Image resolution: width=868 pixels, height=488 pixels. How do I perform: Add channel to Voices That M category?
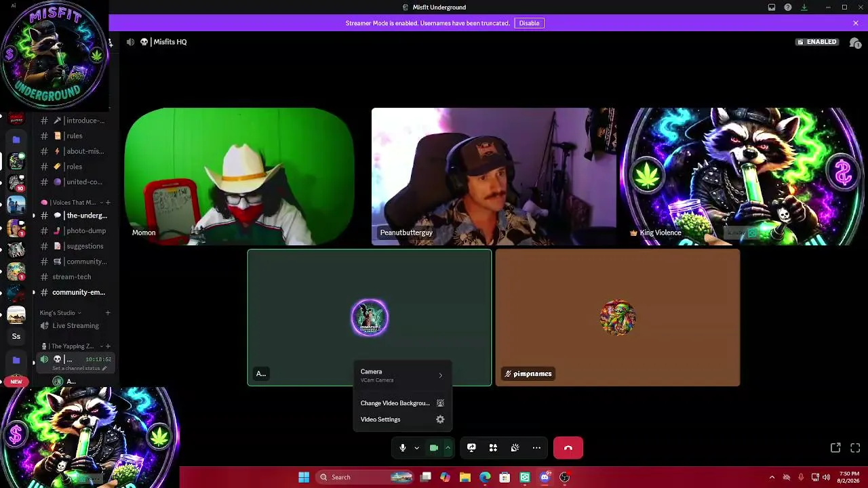tap(108, 203)
